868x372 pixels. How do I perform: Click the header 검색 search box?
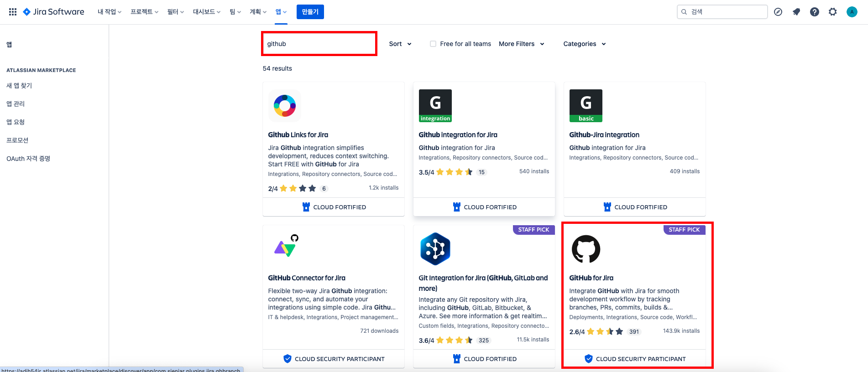point(722,12)
